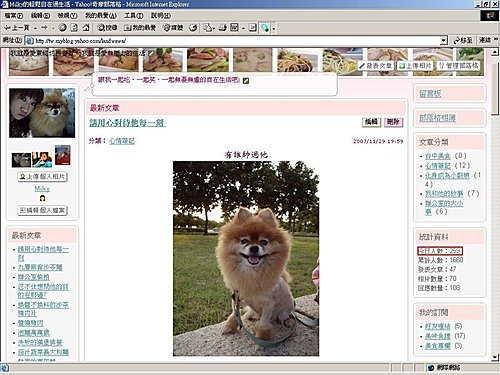Select the middle small profile thumbnail
500x375 pixels.
click(42, 160)
